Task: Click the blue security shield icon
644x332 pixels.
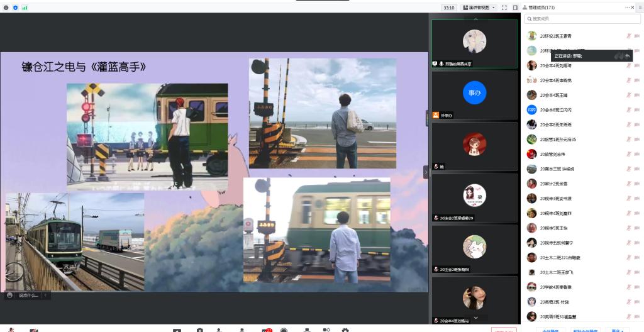Action: (15, 8)
